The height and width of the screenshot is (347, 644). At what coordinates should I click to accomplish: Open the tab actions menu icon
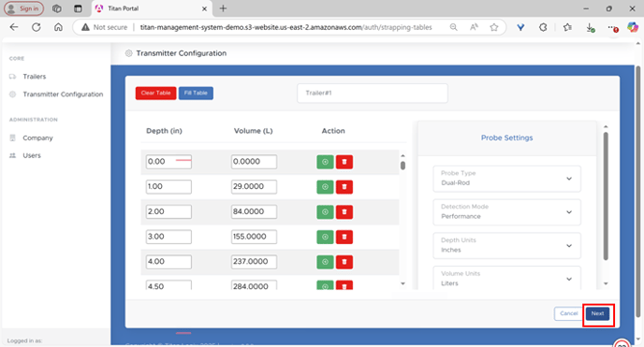pyautogui.click(x=78, y=8)
